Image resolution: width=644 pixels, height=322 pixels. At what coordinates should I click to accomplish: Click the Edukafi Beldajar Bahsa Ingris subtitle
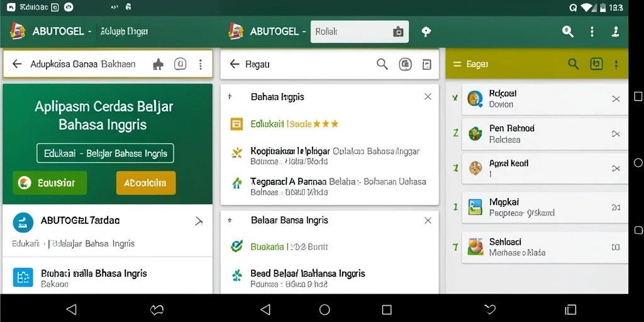[73, 243]
